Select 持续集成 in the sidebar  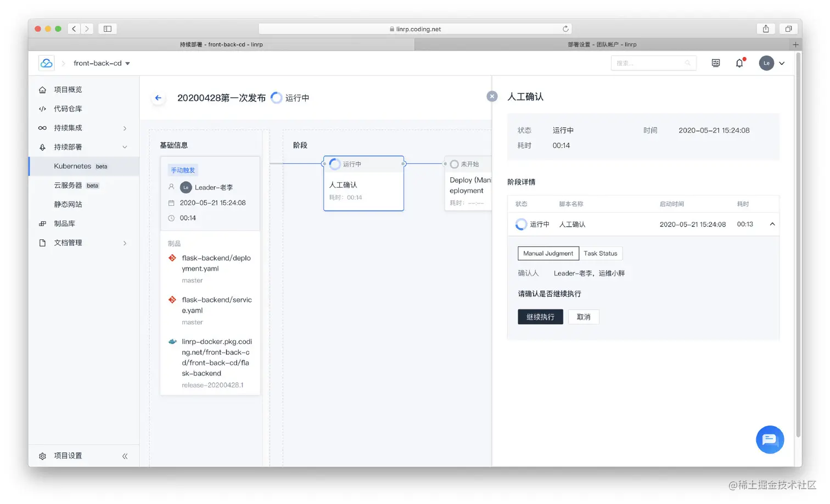68,128
